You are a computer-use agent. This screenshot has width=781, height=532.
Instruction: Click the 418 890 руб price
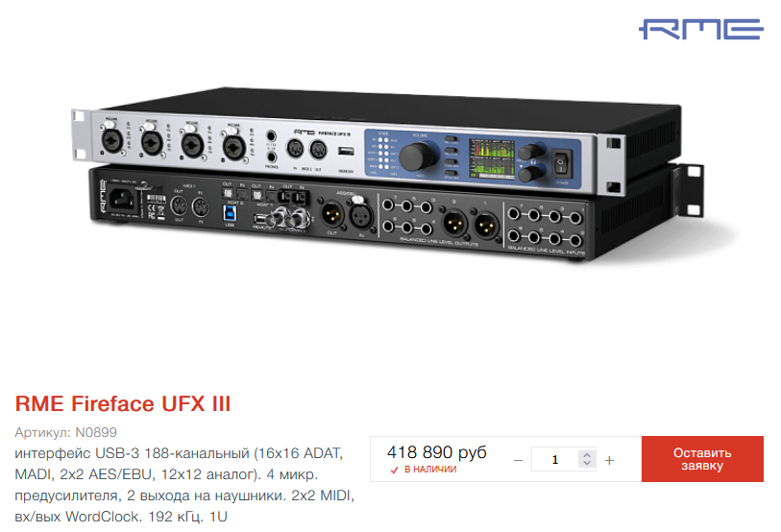coord(437,452)
